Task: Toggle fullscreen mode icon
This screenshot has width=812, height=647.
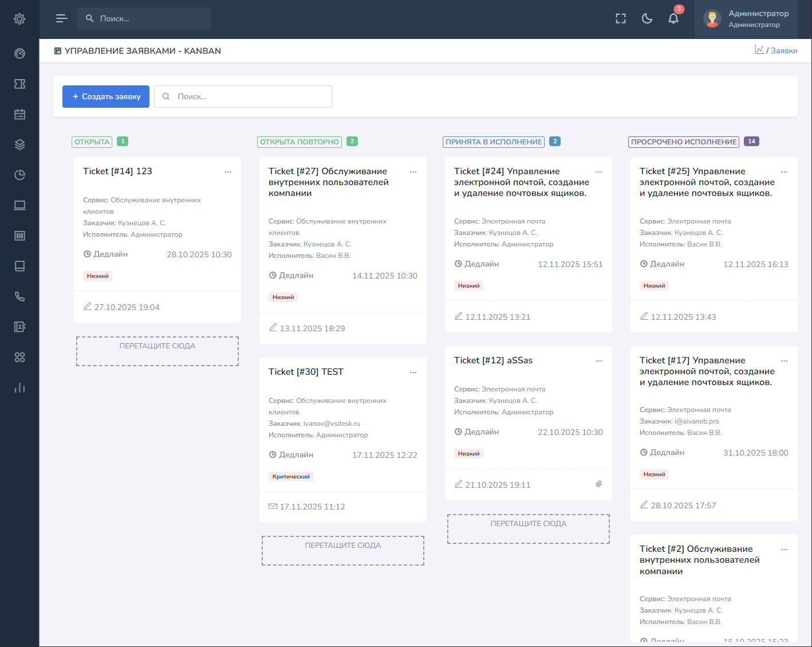Action: coord(621,19)
